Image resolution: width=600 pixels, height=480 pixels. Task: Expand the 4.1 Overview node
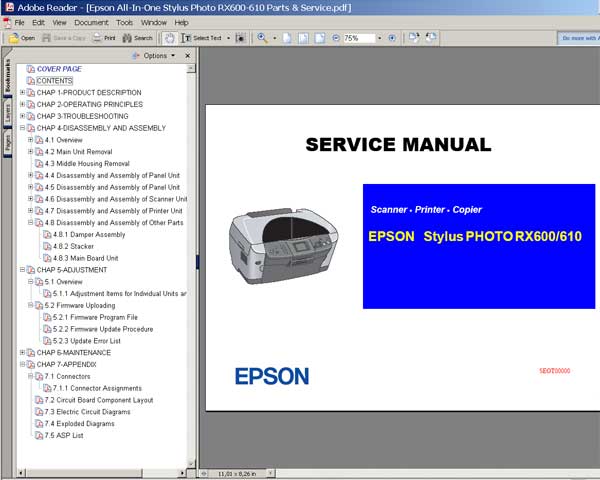[x=30, y=140]
